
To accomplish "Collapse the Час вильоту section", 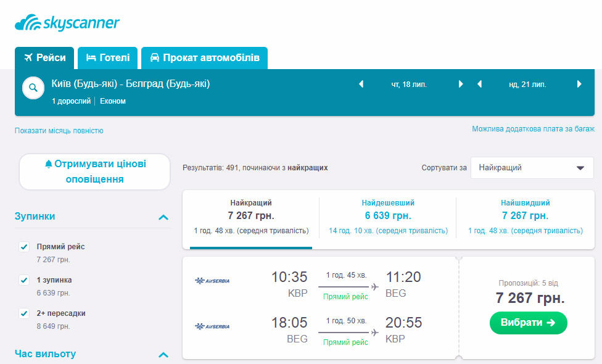I will tap(163, 355).
